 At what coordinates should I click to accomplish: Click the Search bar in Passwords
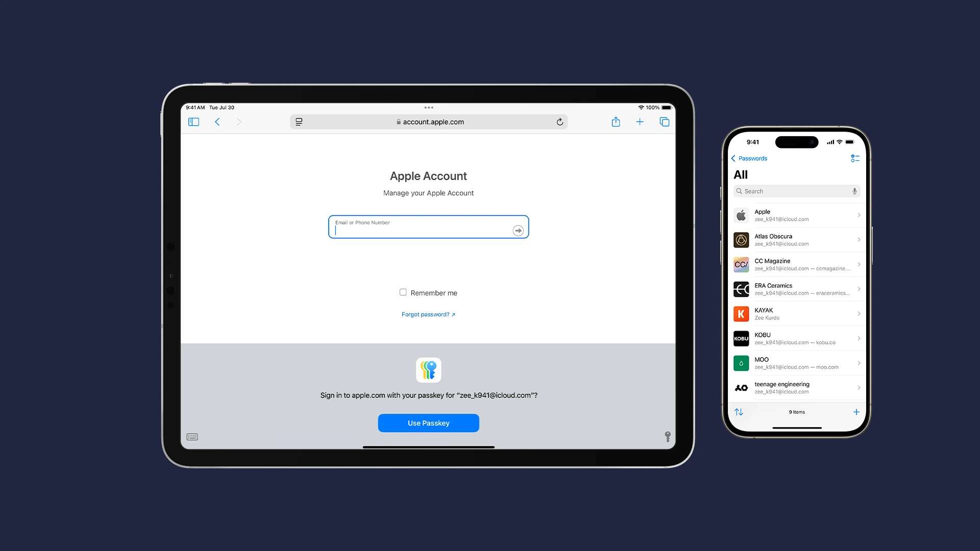click(796, 190)
